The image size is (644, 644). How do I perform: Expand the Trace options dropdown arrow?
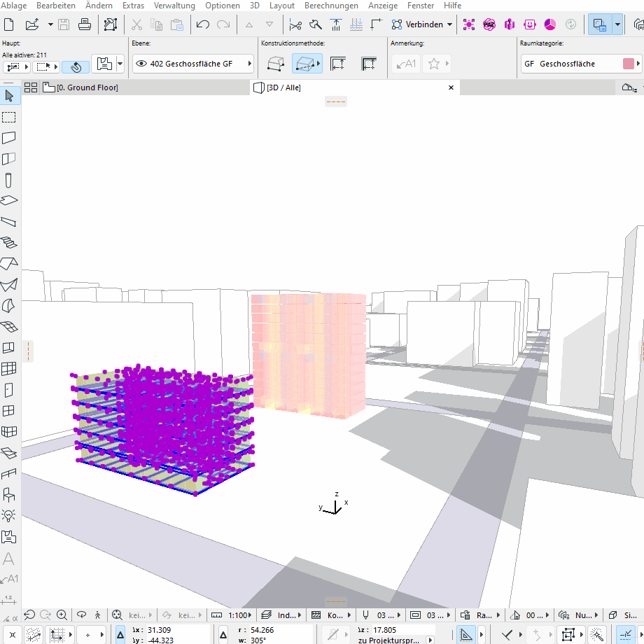[x=617, y=24]
